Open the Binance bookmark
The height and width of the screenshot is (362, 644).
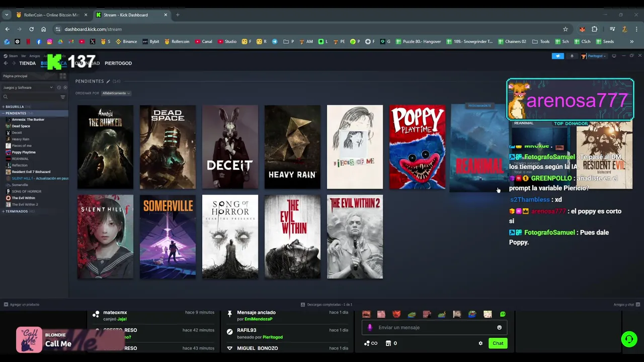click(126, 42)
